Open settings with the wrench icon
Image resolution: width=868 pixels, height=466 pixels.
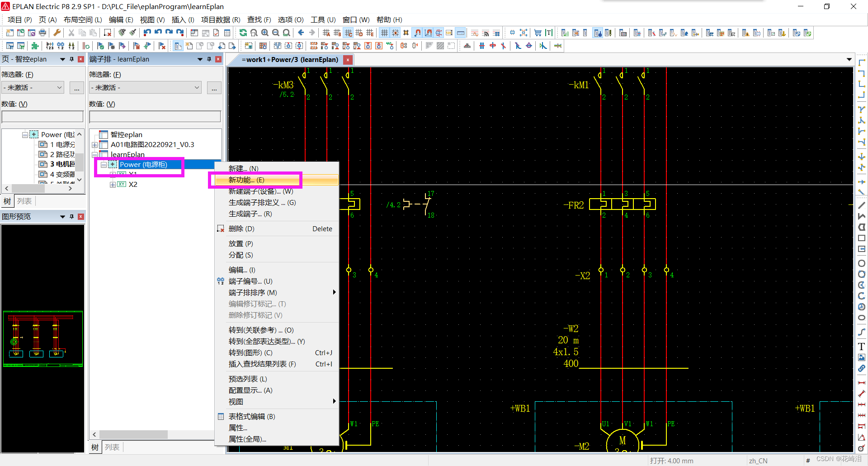[57, 33]
